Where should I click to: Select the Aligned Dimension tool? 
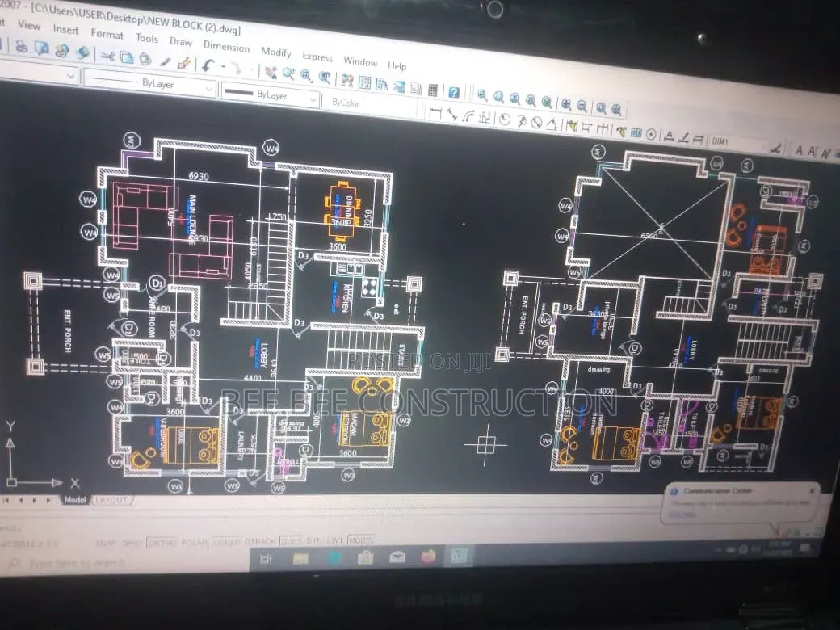[x=451, y=114]
